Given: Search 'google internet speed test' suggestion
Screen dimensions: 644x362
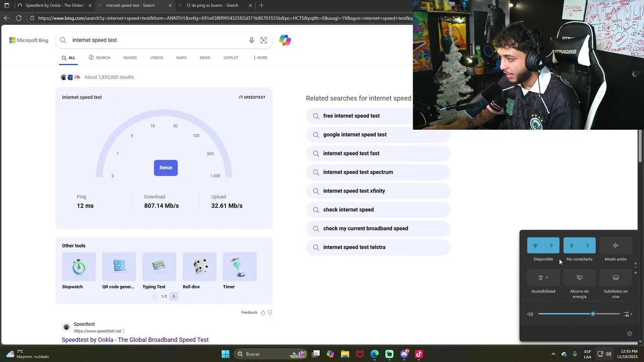Looking at the screenshot, I should (x=378, y=135).
